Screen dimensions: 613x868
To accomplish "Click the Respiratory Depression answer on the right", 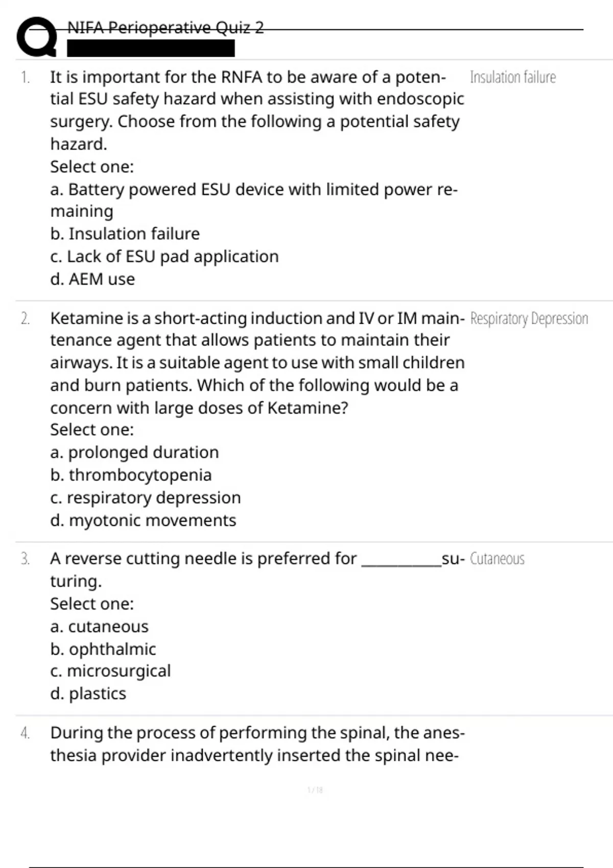I will pos(529,319).
